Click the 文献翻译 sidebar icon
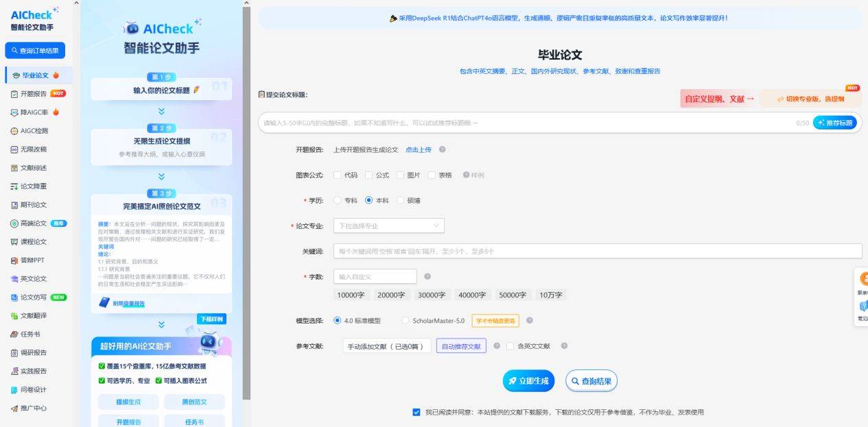The height and width of the screenshot is (427, 868). [x=31, y=315]
